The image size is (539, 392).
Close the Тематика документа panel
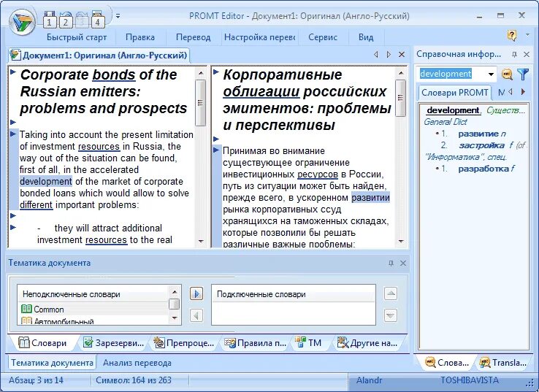coord(403,264)
